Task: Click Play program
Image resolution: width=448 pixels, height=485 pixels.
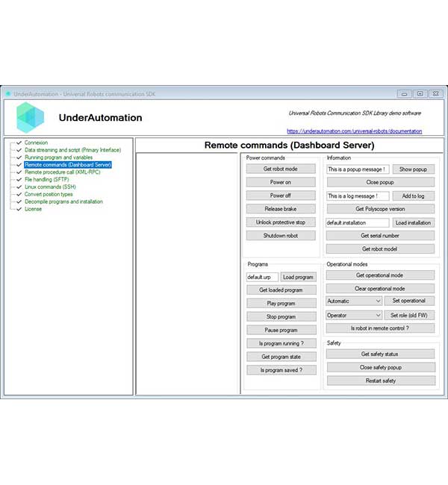Action: 281,303
